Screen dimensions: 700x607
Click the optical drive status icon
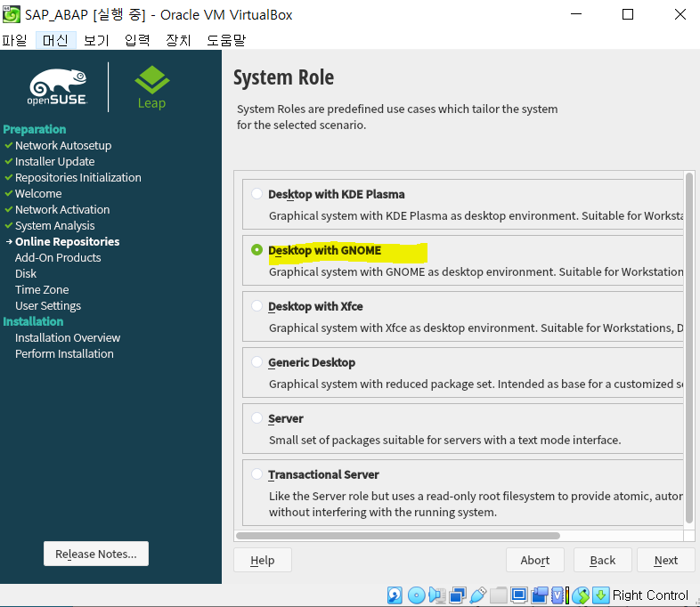(417, 595)
